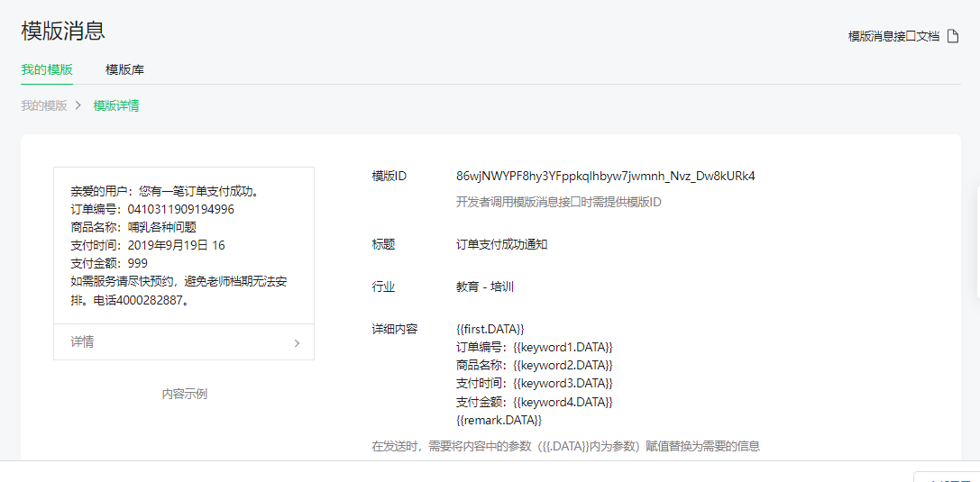Click the order number 0410311909194996 in preview
The width and height of the screenshot is (980, 482).
(180, 209)
